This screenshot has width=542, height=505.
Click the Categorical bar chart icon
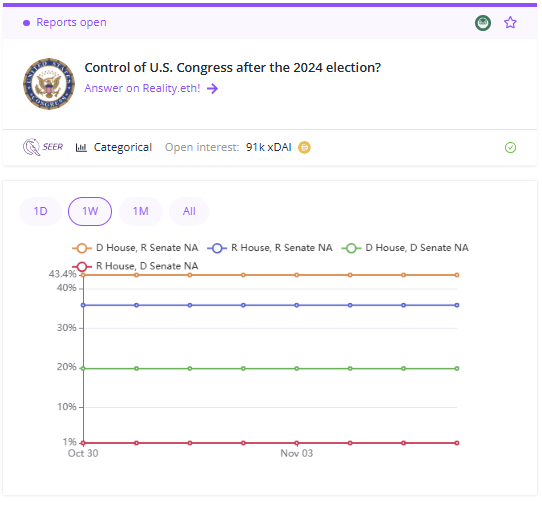(x=81, y=148)
